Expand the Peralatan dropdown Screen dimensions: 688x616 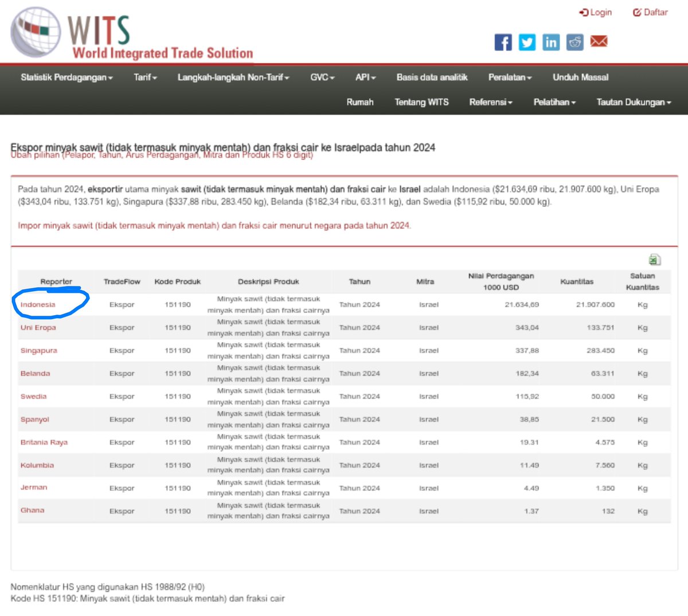[x=510, y=77]
